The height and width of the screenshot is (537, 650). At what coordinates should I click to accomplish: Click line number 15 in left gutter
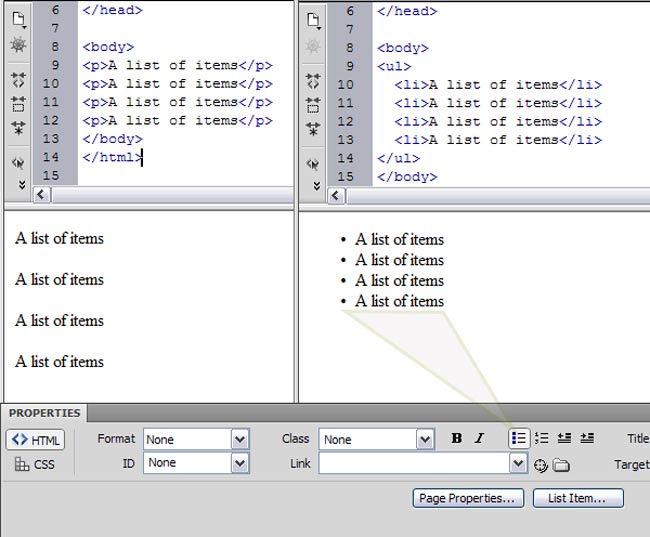pyautogui.click(x=51, y=175)
